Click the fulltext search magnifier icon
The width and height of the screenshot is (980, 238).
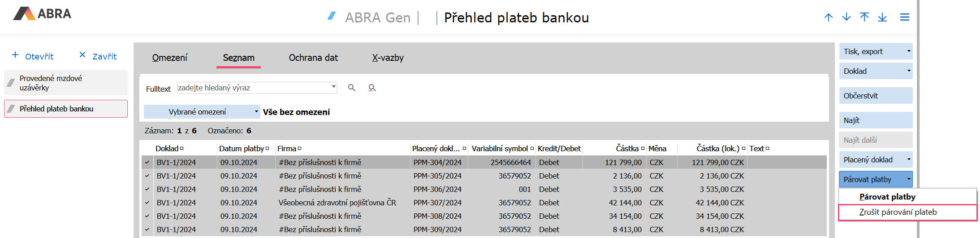point(352,88)
